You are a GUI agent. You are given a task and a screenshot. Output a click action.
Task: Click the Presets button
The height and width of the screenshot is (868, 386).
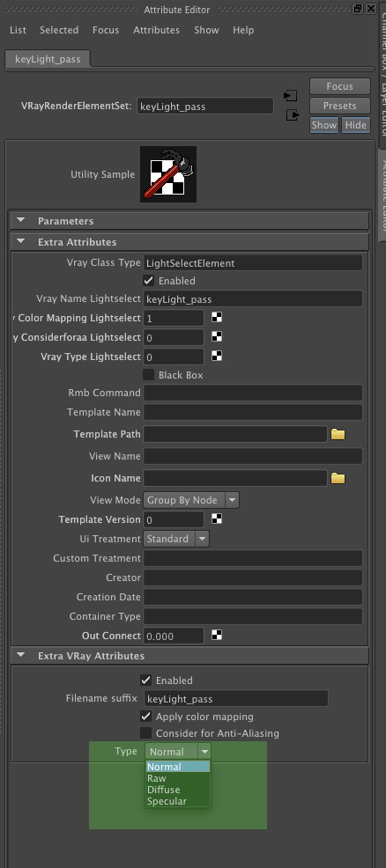339,106
